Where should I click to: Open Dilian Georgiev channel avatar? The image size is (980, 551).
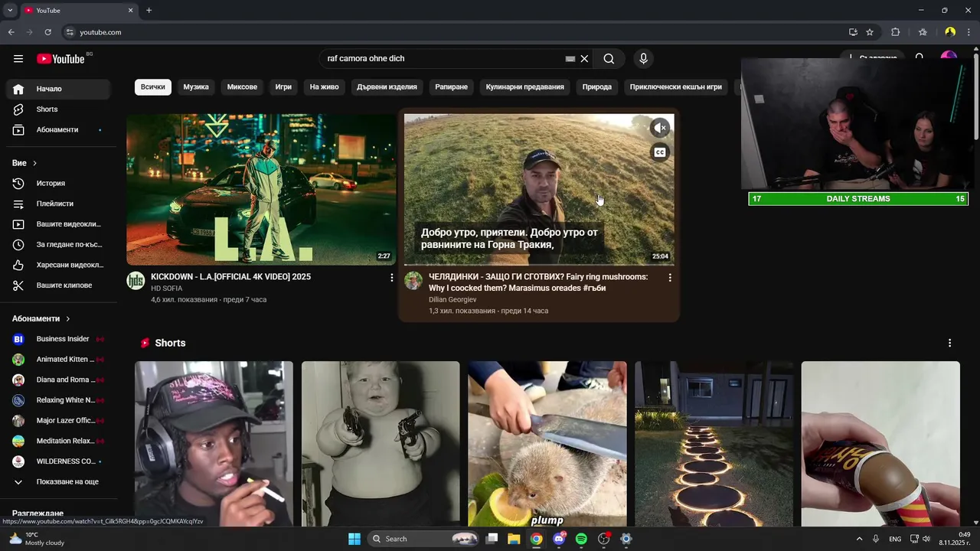point(413,281)
